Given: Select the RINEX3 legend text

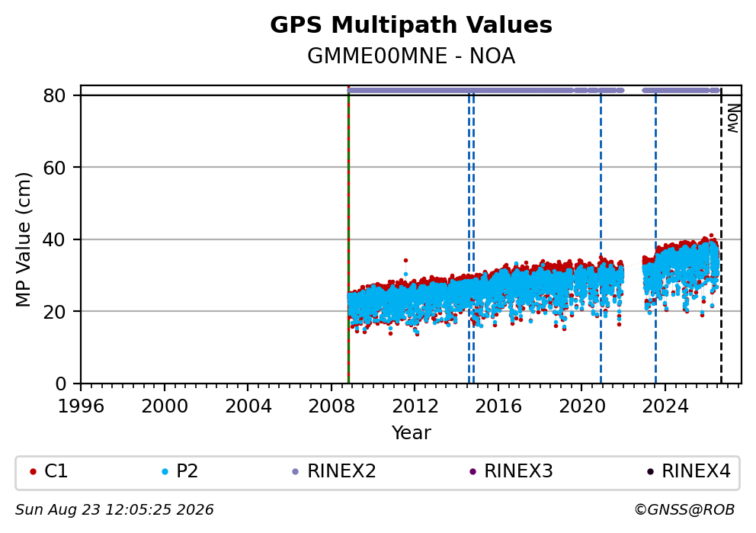Looking at the screenshot, I should tap(518, 471).
